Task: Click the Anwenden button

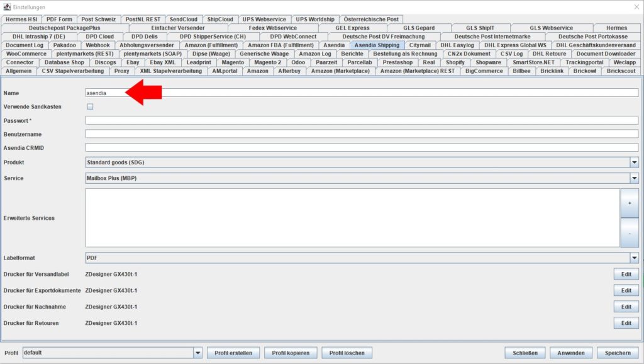Action: (x=571, y=353)
